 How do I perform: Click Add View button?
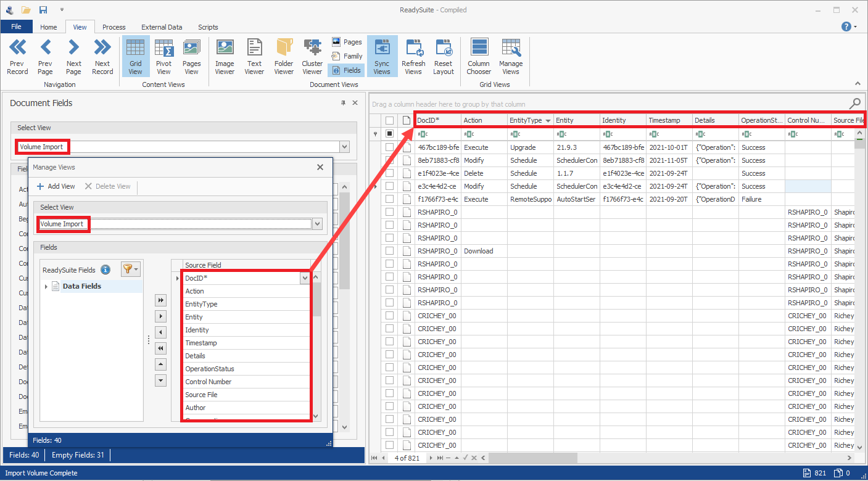56,186
